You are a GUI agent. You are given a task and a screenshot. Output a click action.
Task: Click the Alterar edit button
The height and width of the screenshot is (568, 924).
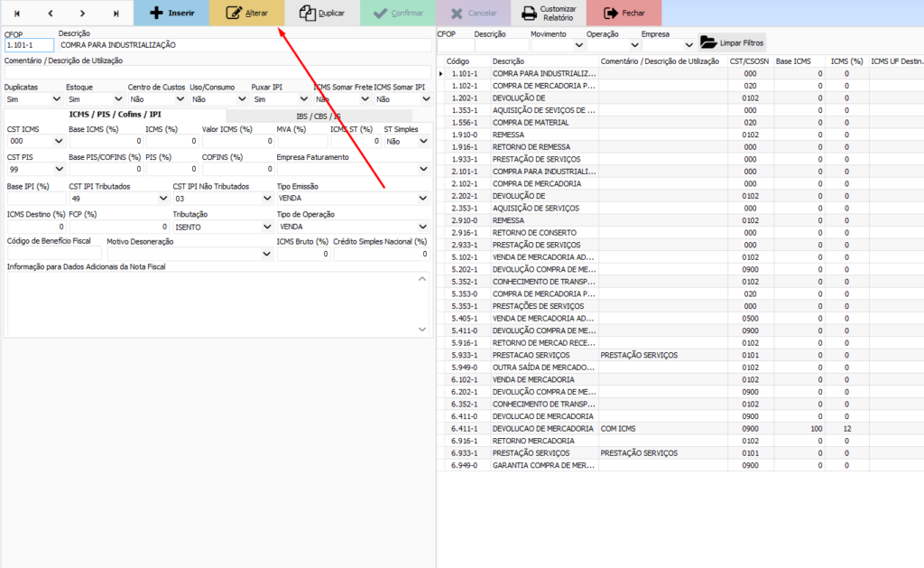246,14
